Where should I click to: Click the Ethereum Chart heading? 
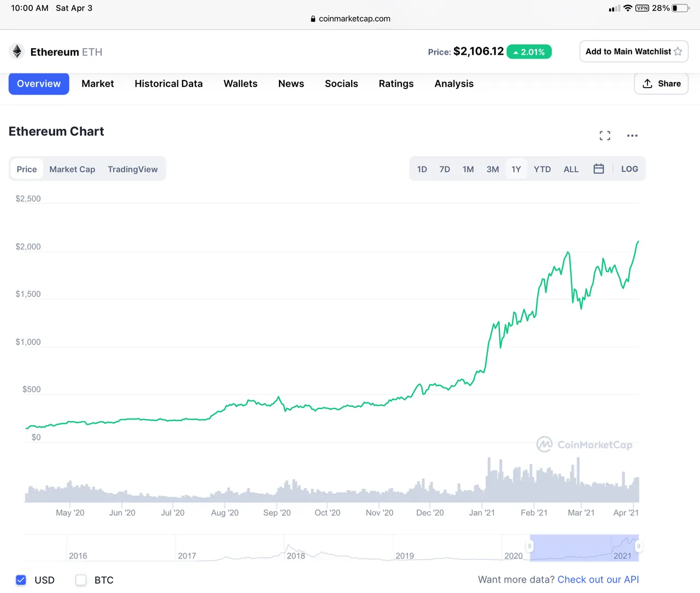[x=56, y=131]
